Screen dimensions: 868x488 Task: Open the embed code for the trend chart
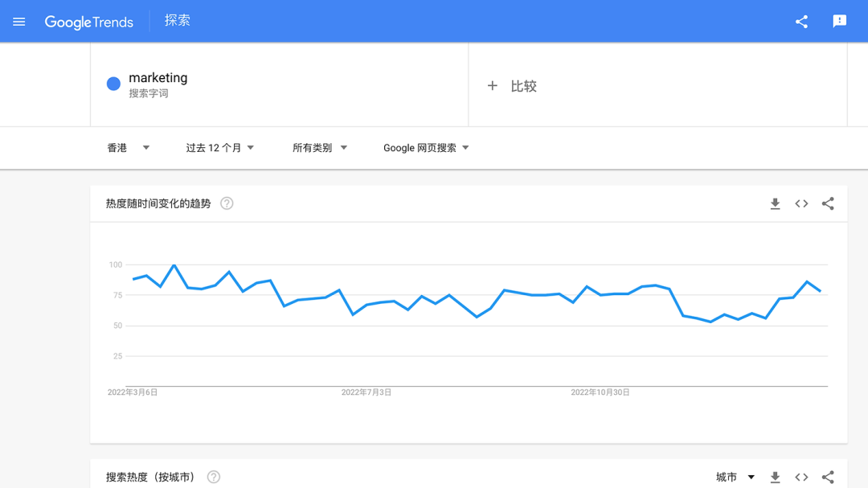coord(801,203)
